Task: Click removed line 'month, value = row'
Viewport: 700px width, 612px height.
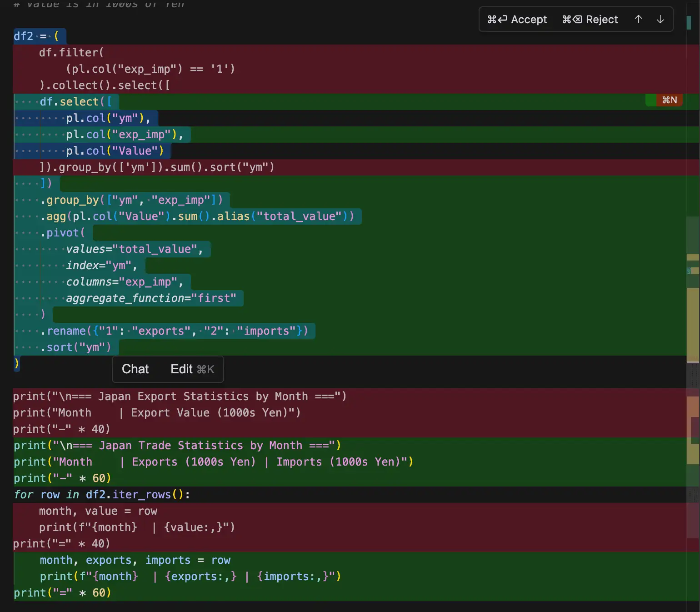Action: pos(98,511)
